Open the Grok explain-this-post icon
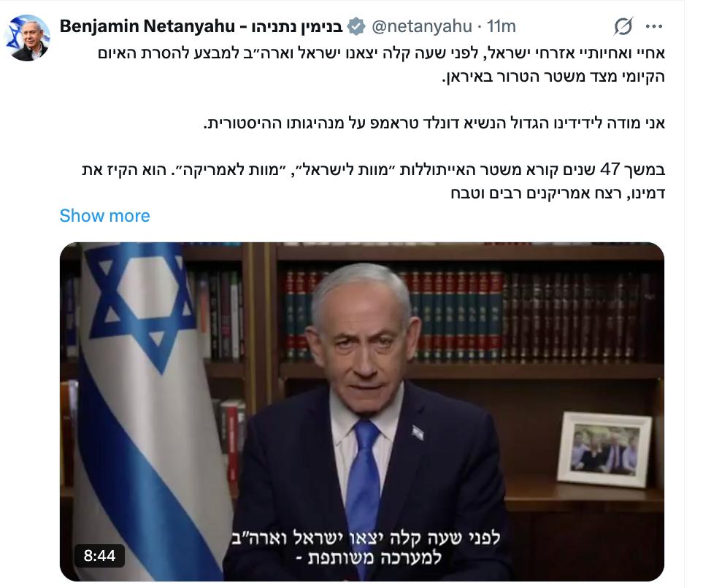 point(623,26)
